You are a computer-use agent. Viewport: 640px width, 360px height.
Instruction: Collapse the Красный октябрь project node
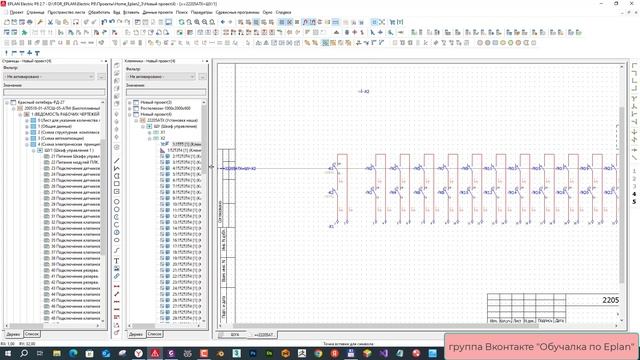tap(7, 102)
